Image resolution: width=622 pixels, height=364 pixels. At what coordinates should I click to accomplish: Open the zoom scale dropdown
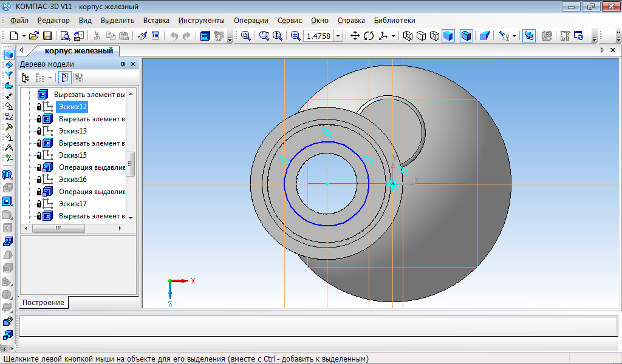[338, 36]
